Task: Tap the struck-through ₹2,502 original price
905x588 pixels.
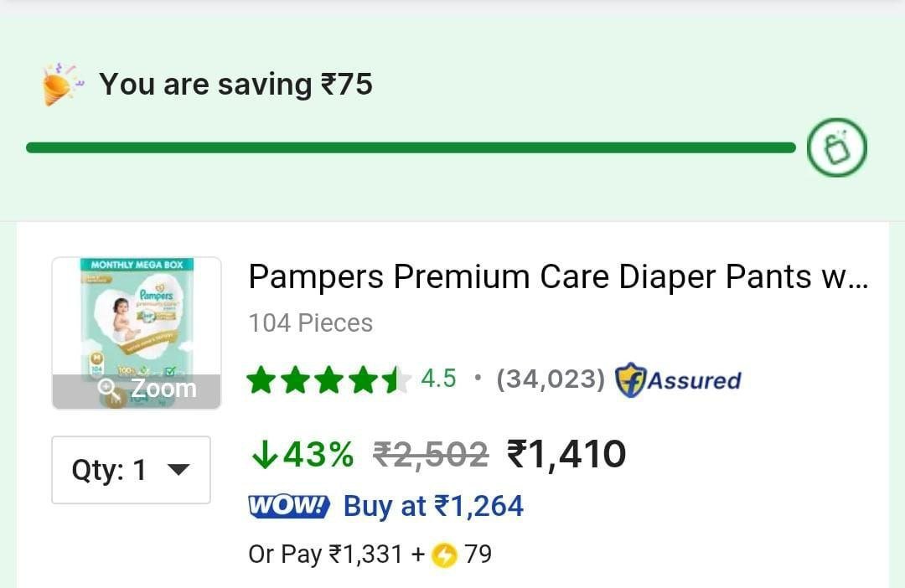Action: tap(431, 455)
